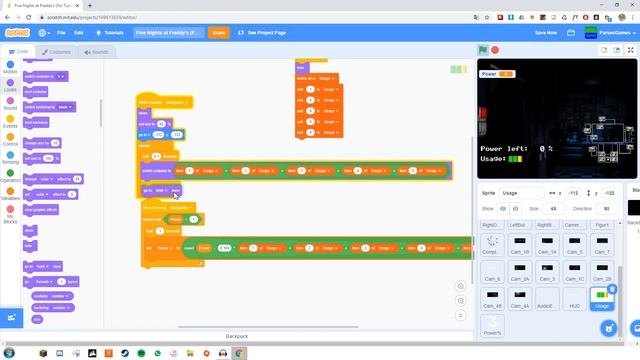
Task: Switch to large stage layout
Action: [x=617, y=50]
